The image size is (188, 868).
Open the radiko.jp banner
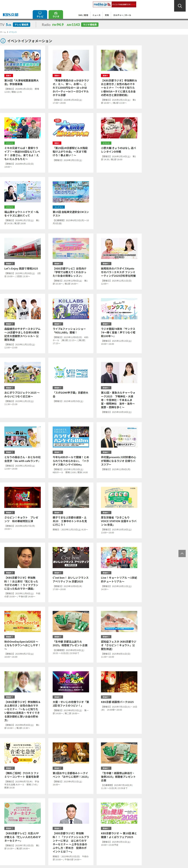pos(115,4)
